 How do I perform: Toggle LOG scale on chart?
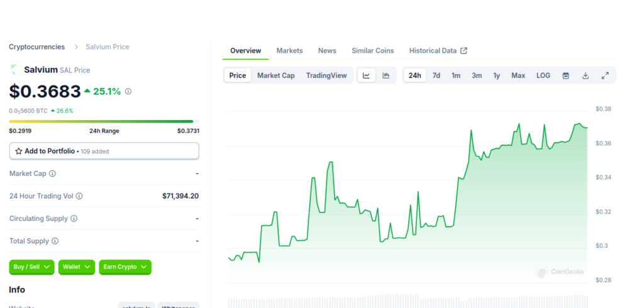[x=543, y=75]
